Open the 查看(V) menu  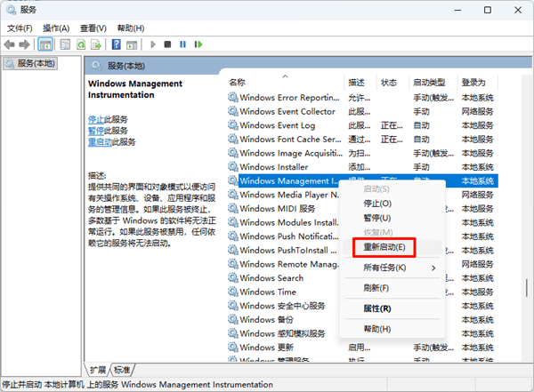point(93,28)
